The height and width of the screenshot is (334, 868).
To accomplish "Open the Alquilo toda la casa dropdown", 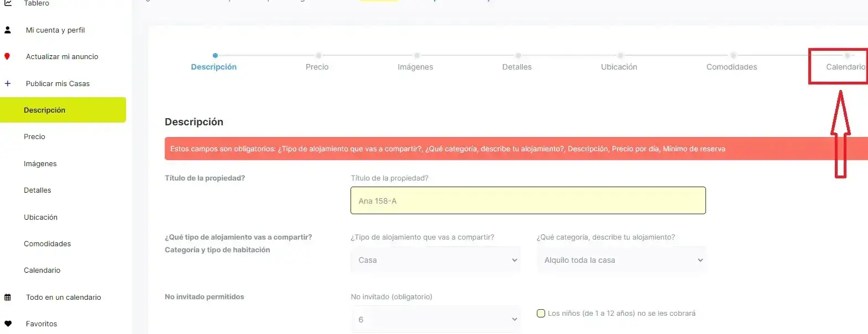I will click(x=621, y=260).
